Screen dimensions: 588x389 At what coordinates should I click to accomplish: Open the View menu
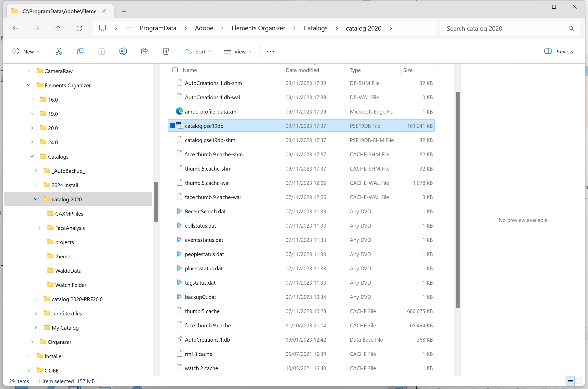(237, 51)
